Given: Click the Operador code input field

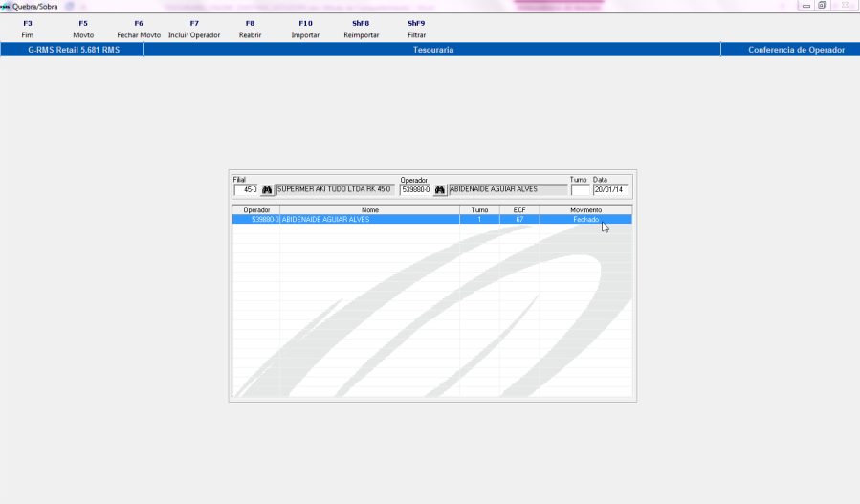Looking at the screenshot, I should pos(415,189).
